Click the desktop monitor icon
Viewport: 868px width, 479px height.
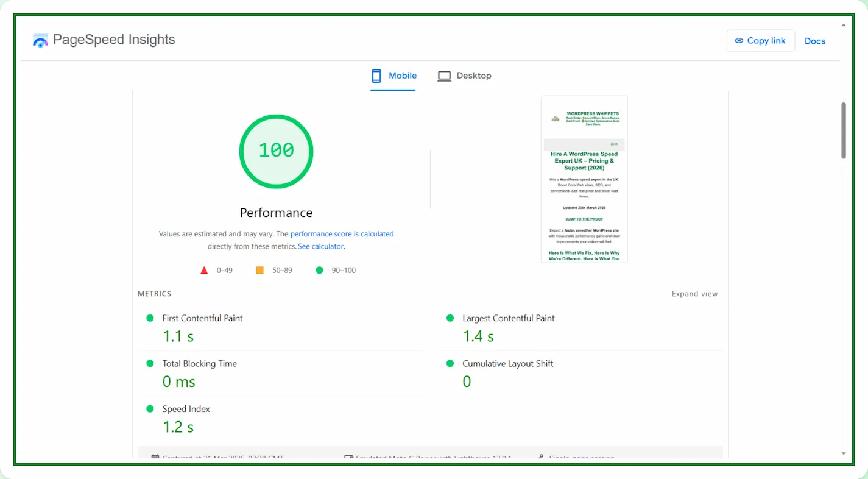point(444,76)
